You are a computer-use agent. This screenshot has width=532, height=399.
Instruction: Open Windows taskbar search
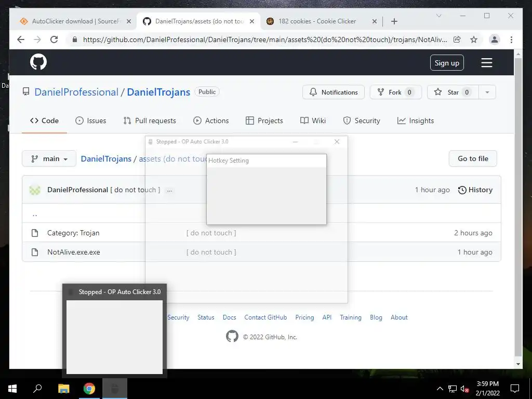pos(37,388)
